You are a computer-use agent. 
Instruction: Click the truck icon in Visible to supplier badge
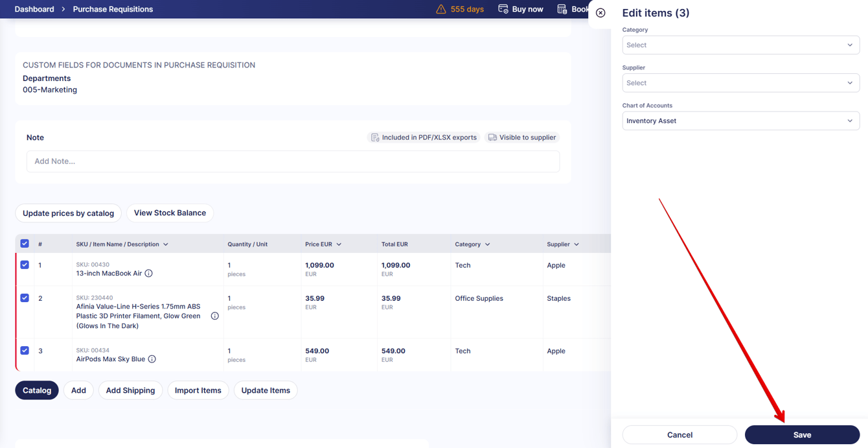tap(493, 137)
